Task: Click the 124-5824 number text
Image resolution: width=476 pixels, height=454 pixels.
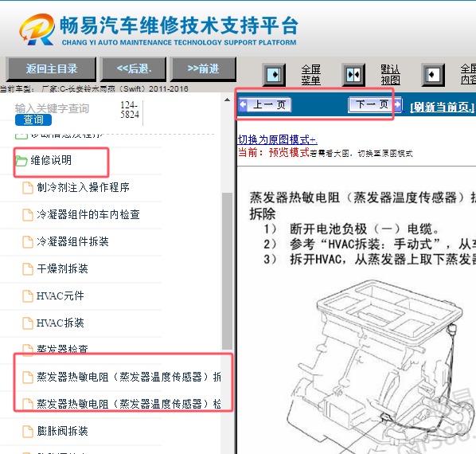Action: click(130, 110)
